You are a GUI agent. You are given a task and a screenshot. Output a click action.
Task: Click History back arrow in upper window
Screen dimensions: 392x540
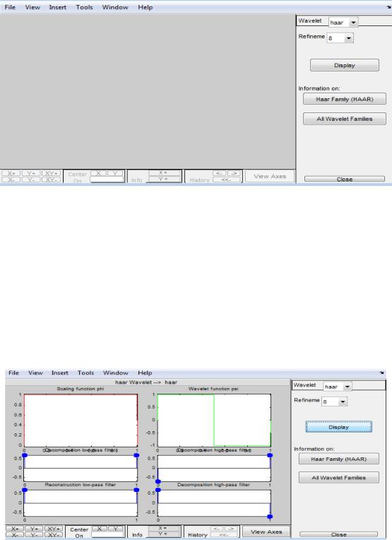219,173
